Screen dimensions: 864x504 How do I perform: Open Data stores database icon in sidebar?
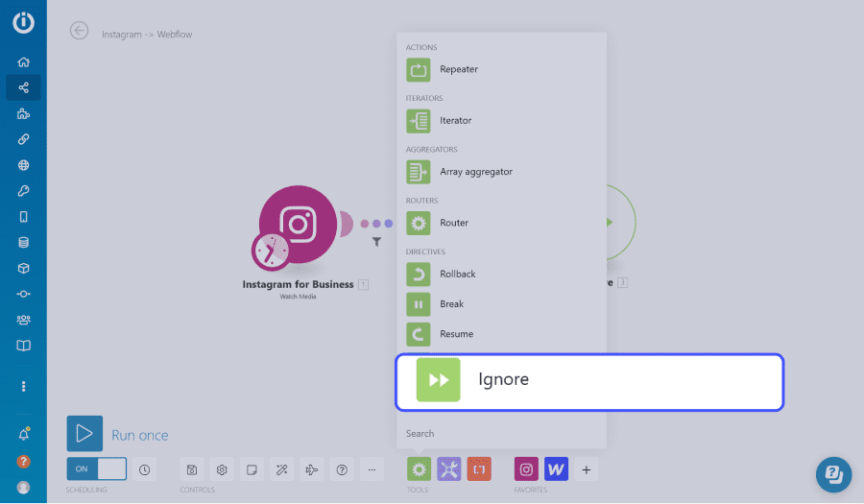coord(23,242)
